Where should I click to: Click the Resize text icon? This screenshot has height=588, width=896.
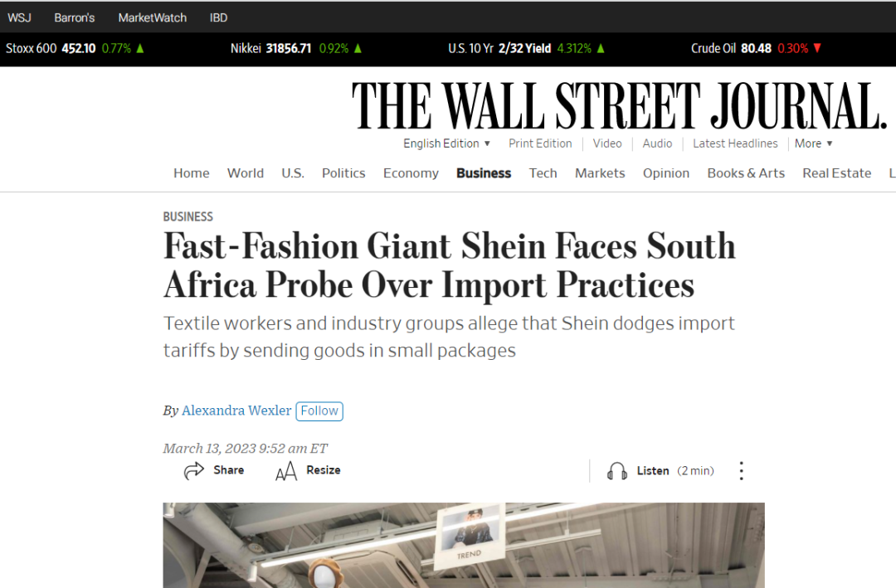(286, 471)
